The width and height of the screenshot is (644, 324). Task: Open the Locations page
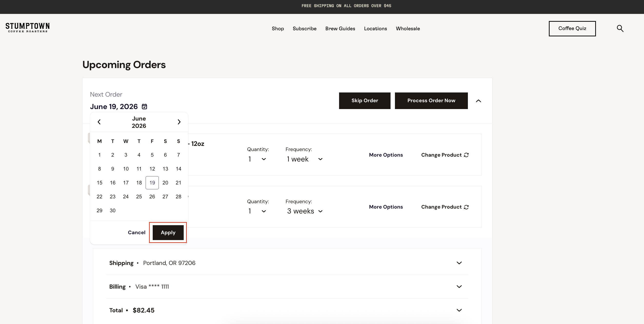(375, 29)
